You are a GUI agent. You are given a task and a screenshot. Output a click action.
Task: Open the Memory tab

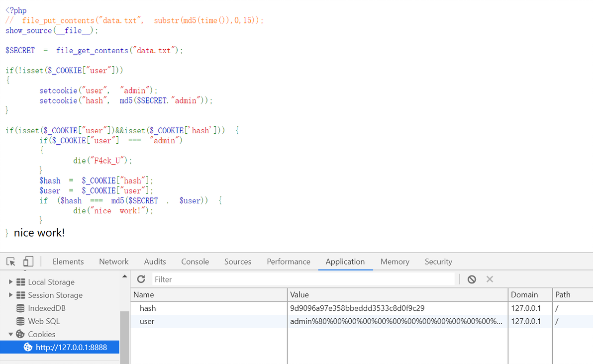pyautogui.click(x=395, y=262)
